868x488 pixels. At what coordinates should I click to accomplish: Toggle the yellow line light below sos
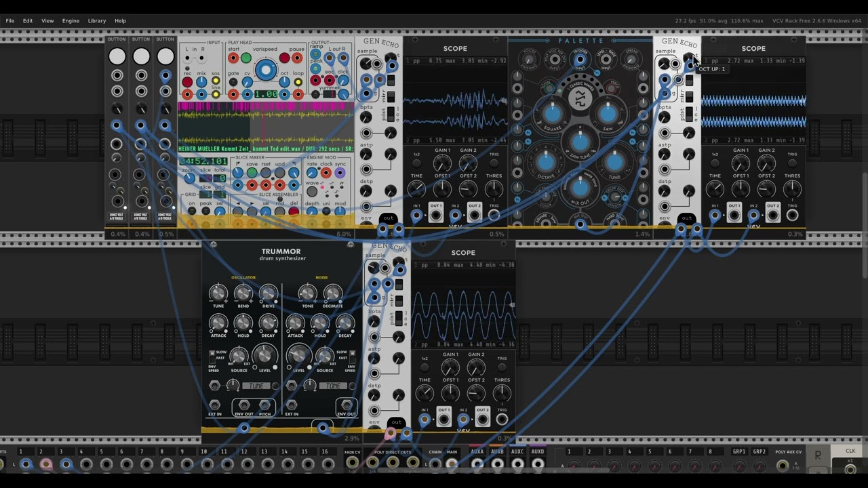(216, 94)
